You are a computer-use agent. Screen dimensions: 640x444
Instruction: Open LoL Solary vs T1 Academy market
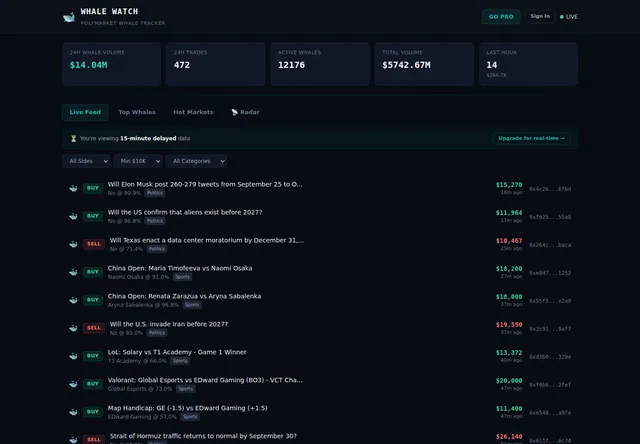click(177, 352)
